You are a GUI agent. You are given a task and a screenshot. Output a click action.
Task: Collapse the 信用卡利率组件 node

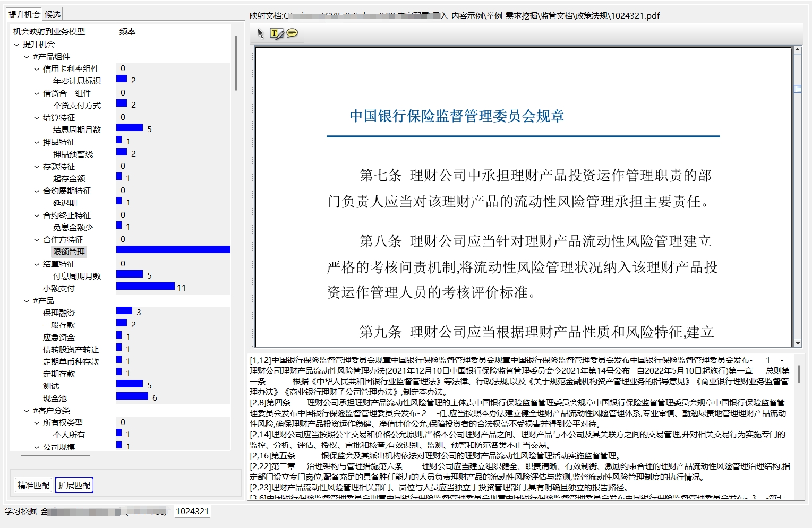point(37,69)
